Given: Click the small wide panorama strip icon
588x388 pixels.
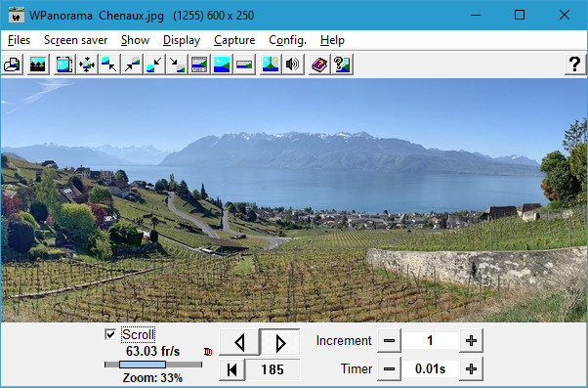Looking at the screenshot, I should click(244, 65).
